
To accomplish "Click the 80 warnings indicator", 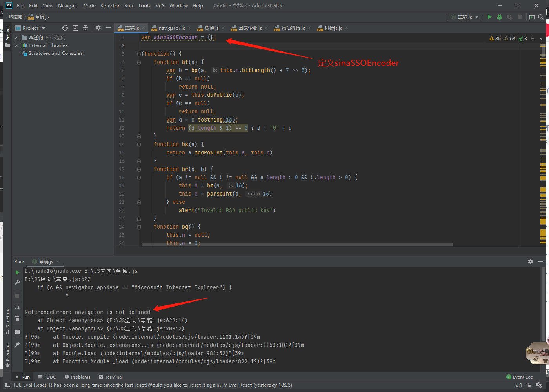I will pos(495,38).
